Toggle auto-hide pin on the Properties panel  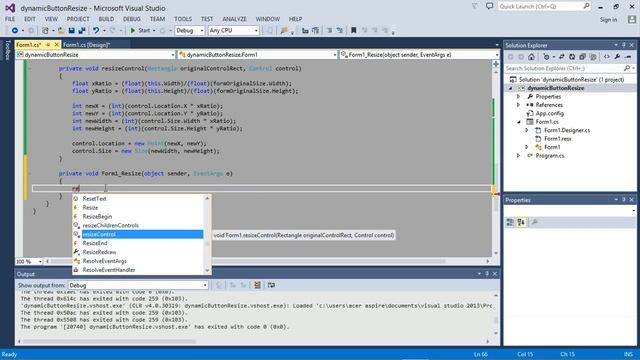(x=624, y=200)
